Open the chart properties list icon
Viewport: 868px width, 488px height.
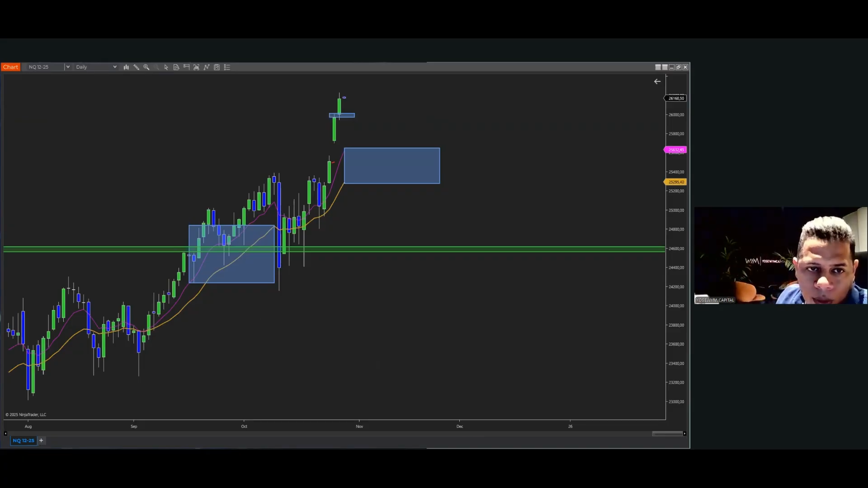click(x=227, y=67)
